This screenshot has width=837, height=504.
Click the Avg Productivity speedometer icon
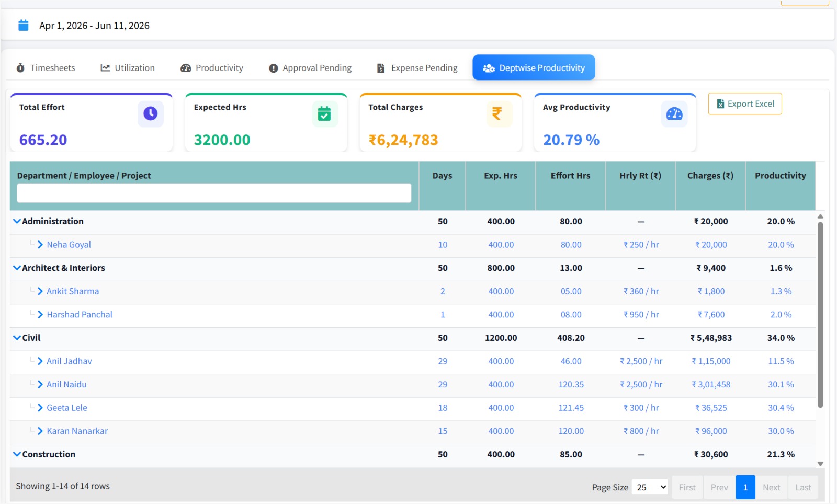(x=674, y=113)
